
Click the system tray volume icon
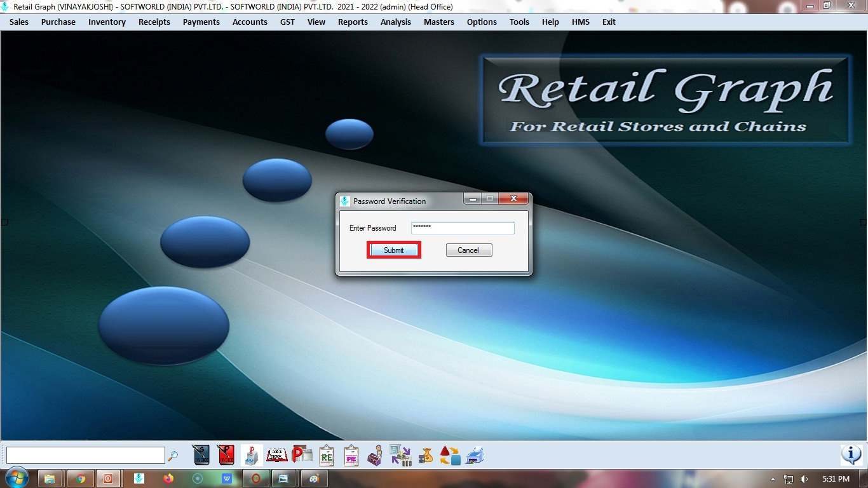[x=804, y=479]
